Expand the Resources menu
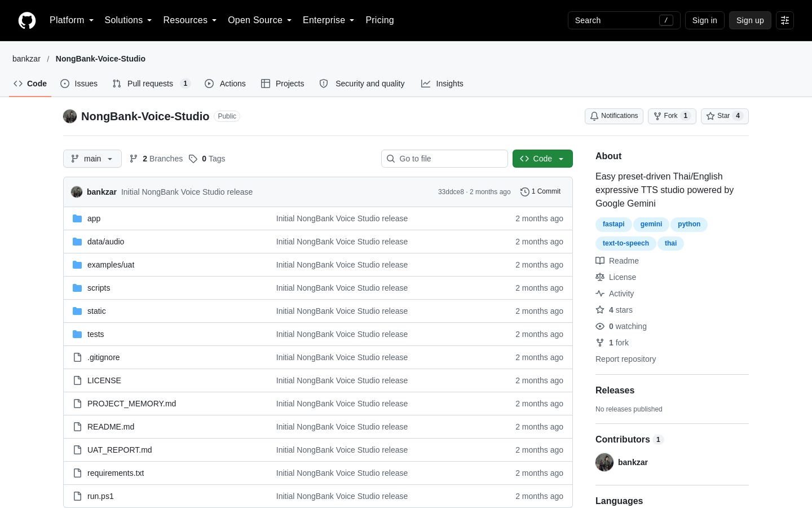 [190, 20]
